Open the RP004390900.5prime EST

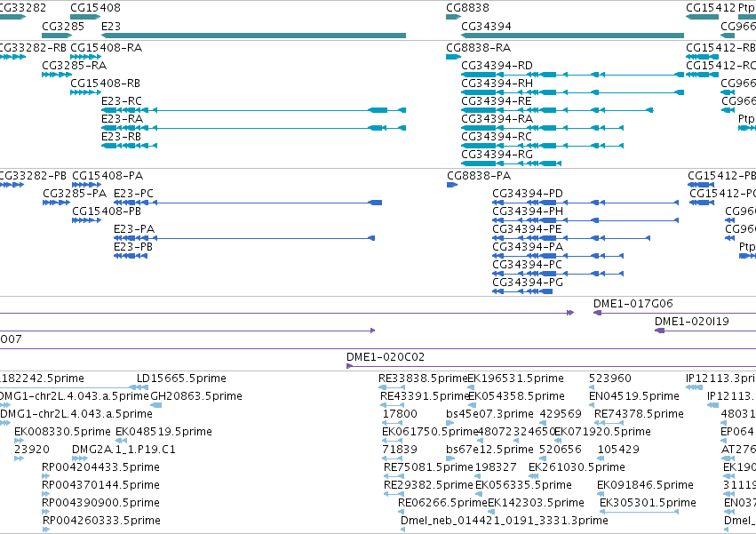[46, 512]
